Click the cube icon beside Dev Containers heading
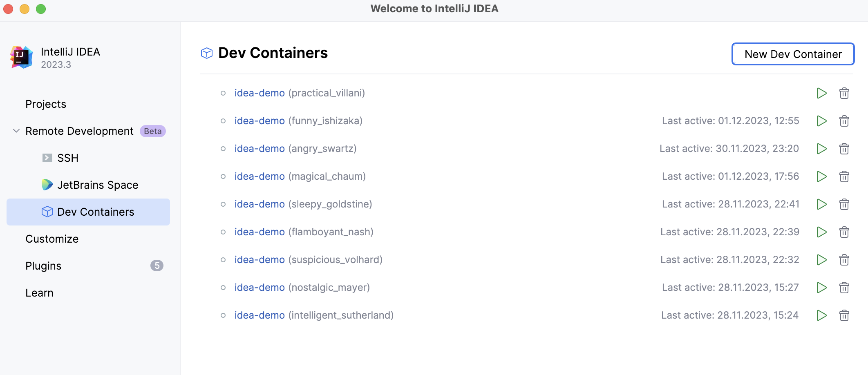 (207, 53)
